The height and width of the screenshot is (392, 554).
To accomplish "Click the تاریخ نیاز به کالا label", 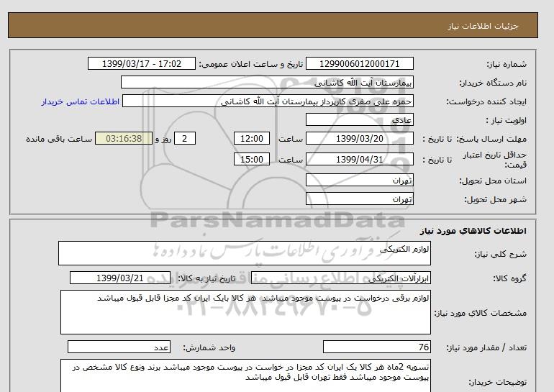I will pos(206,278).
